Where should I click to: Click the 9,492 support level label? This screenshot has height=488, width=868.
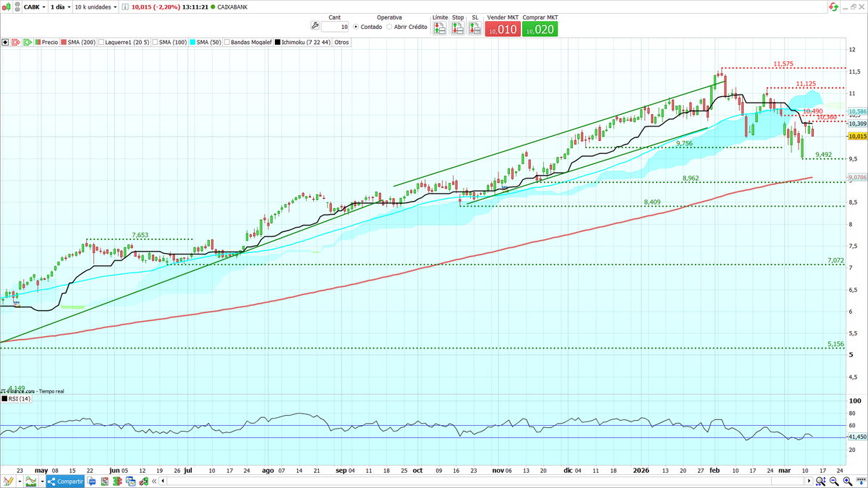coord(823,155)
